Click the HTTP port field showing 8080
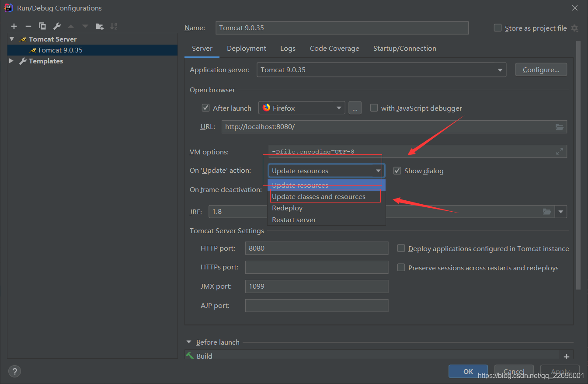The width and height of the screenshot is (588, 384). pos(317,248)
